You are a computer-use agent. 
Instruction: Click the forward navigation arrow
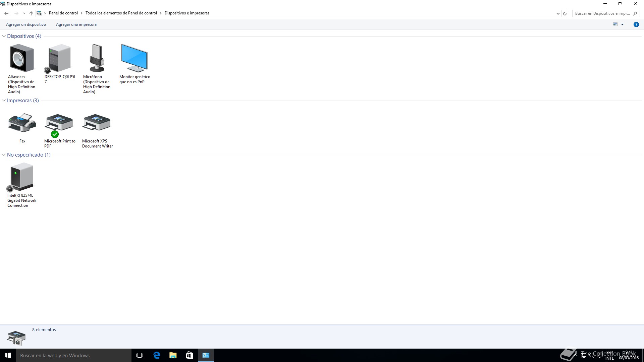pos(16,13)
